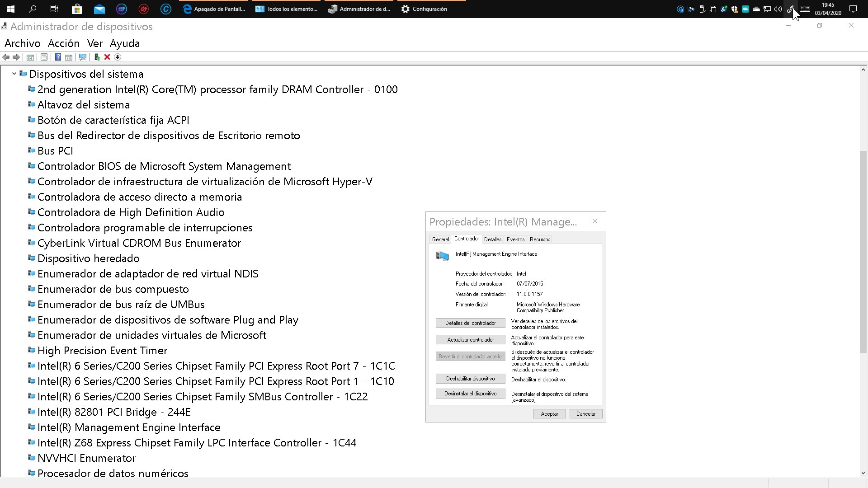The height and width of the screenshot is (488, 868).
Task: Click the Back arrow in toolbar
Action: pos(6,57)
